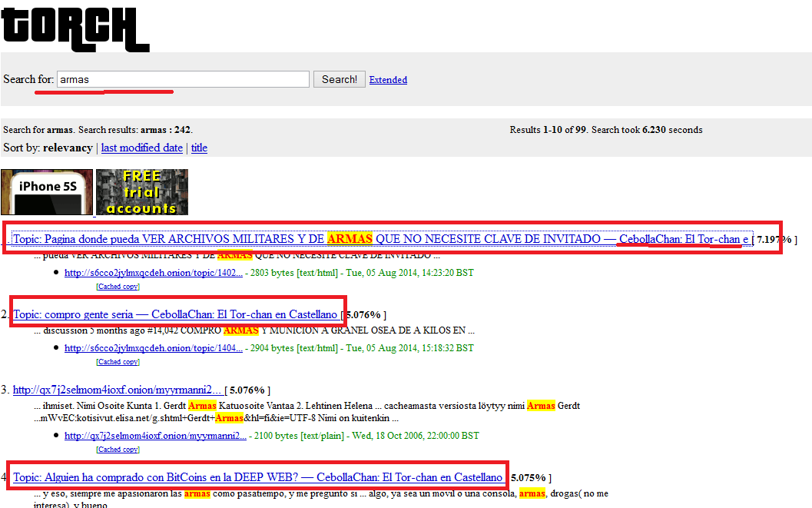Click the 'Sort by: relevancy' label
The image size is (812, 508).
click(x=48, y=148)
